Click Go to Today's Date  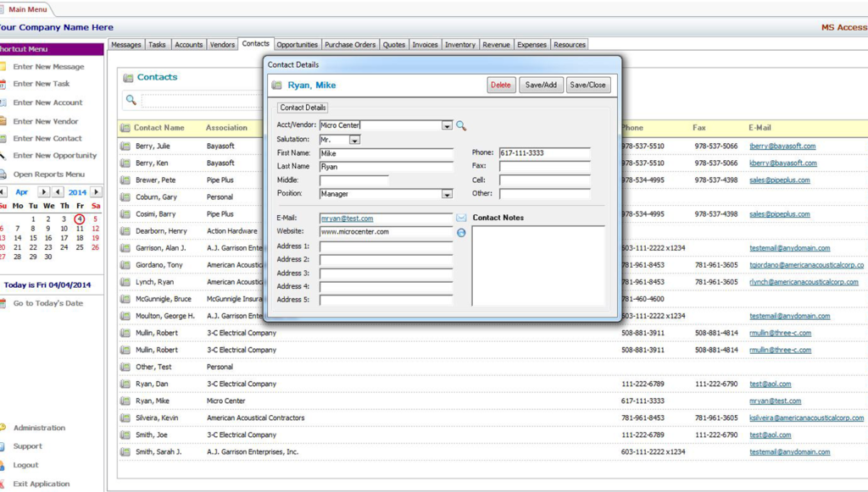(x=48, y=303)
